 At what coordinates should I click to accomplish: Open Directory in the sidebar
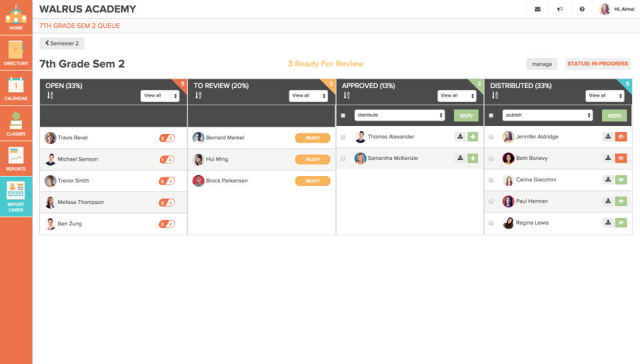coord(16,53)
